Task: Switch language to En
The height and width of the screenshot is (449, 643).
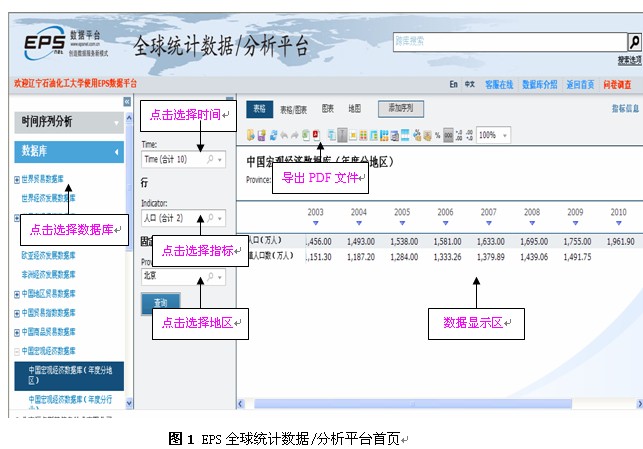Action: click(x=453, y=84)
